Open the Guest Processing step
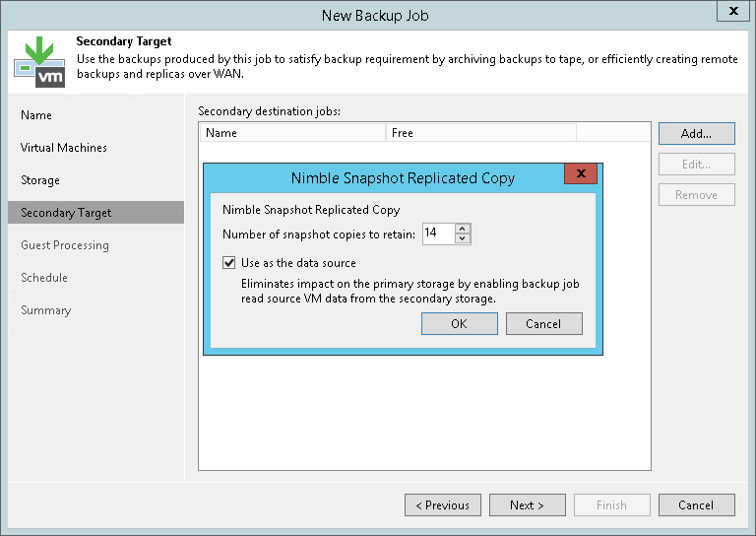 [x=65, y=245]
